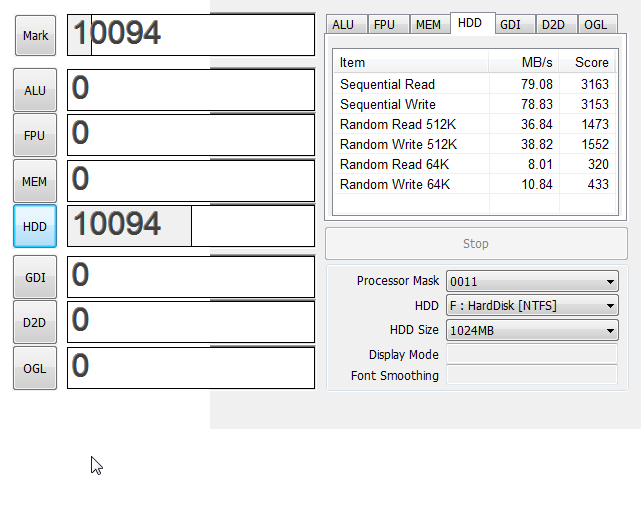Click the disabled Font Smoothing field
The height and width of the screenshot is (515, 641).
[x=532, y=375]
